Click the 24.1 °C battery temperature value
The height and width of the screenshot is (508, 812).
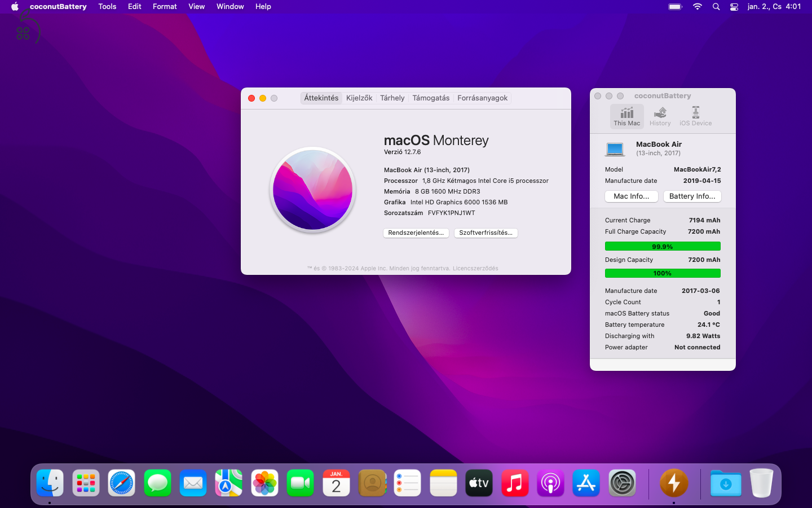point(709,325)
